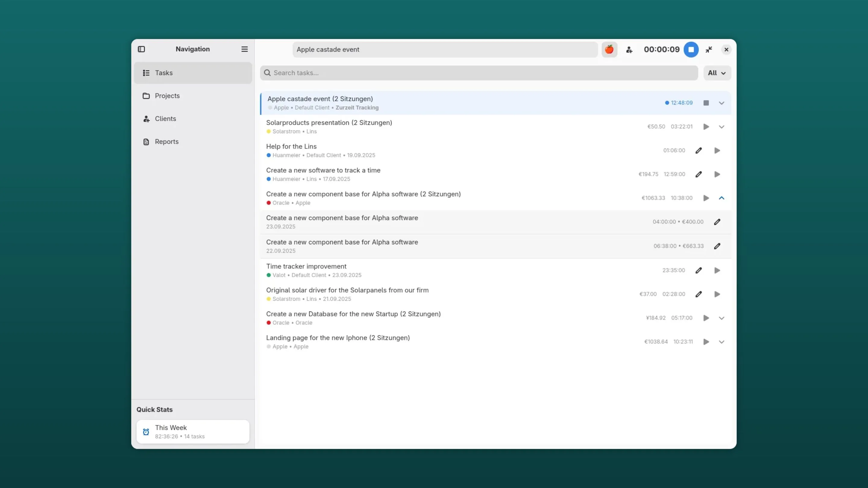The image size is (868, 488).
Task: Switch to compact view with arrows icon
Action: tap(709, 49)
